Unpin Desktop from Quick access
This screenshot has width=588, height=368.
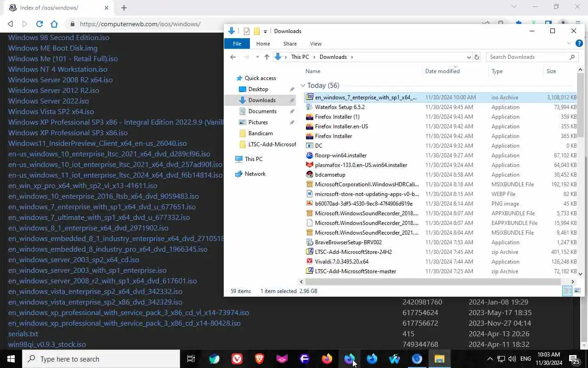point(292,89)
